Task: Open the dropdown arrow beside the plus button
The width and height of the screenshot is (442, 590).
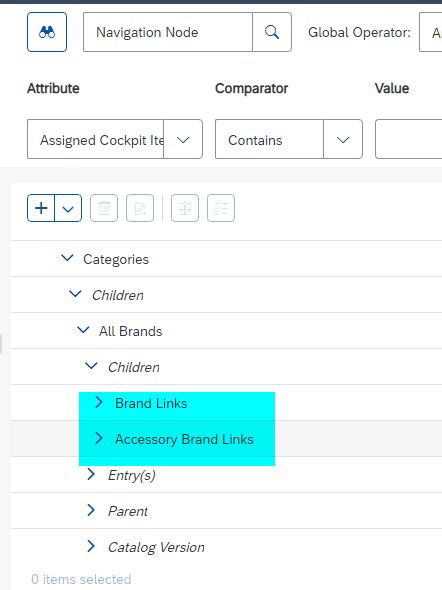Action: (x=68, y=208)
